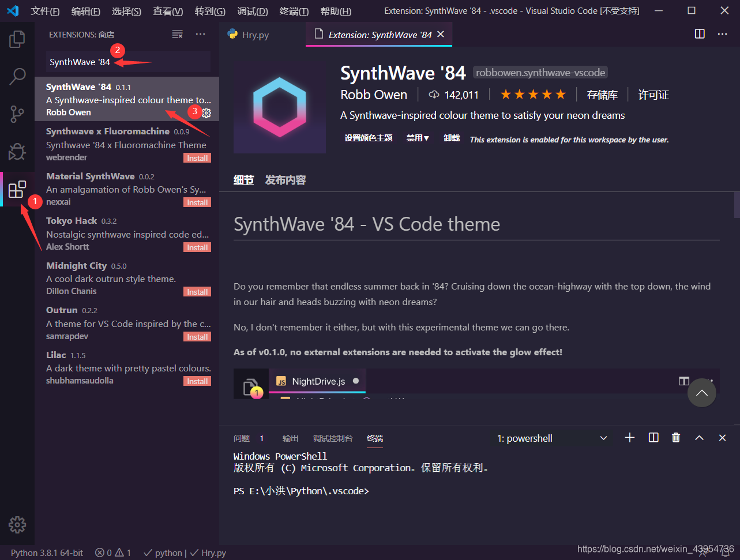Image resolution: width=740 pixels, height=560 pixels.
Task: Click the extension page vertical scrollbar
Action: 737,204
